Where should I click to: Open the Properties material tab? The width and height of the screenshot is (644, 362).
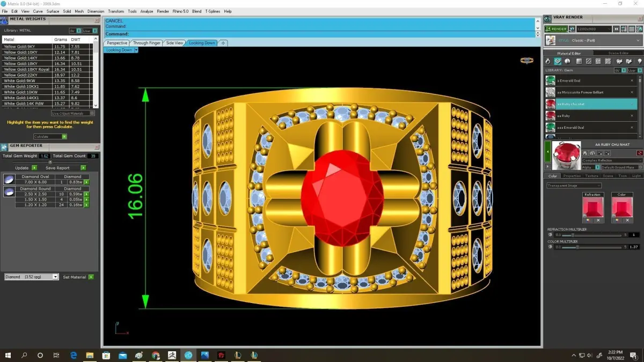572,176
